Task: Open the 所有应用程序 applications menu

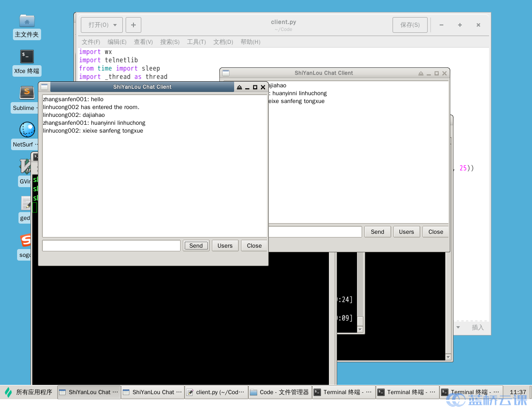Action: tap(29, 392)
